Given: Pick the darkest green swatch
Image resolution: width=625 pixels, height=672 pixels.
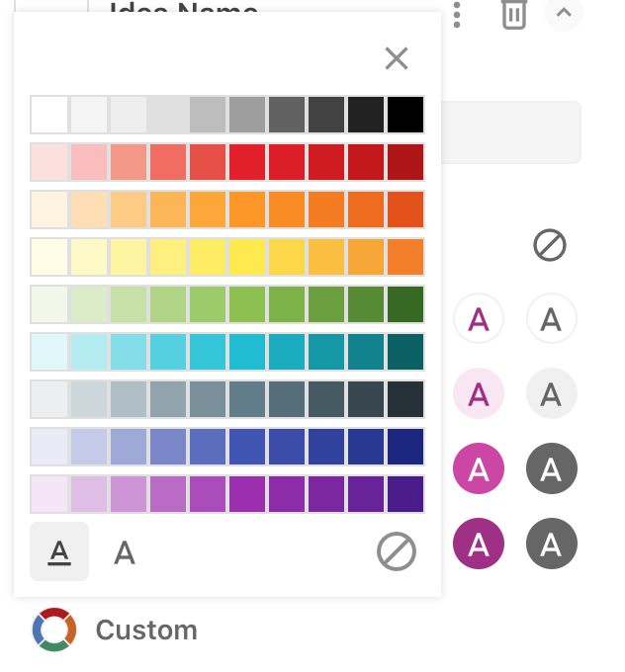Looking at the screenshot, I should click(405, 304).
